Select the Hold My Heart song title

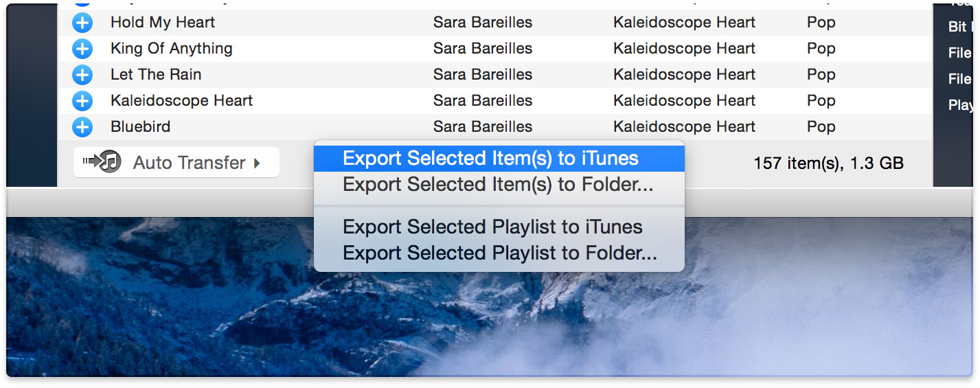pos(163,23)
